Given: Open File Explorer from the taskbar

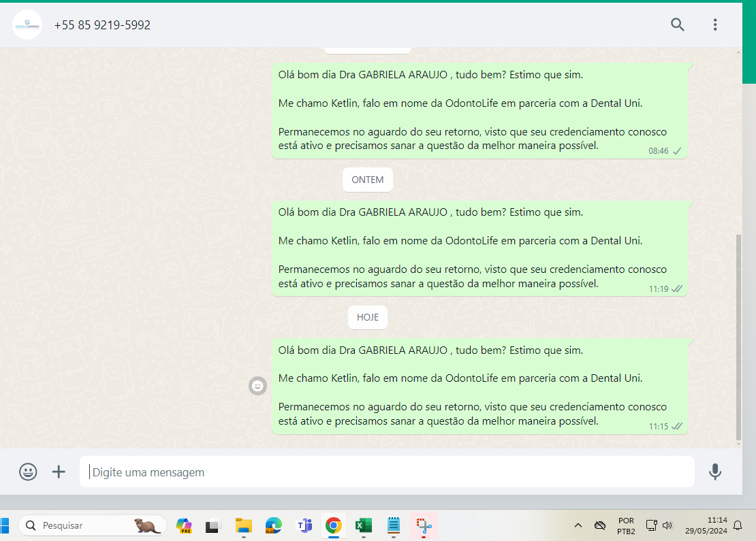Looking at the screenshot, I should (243, 525).
